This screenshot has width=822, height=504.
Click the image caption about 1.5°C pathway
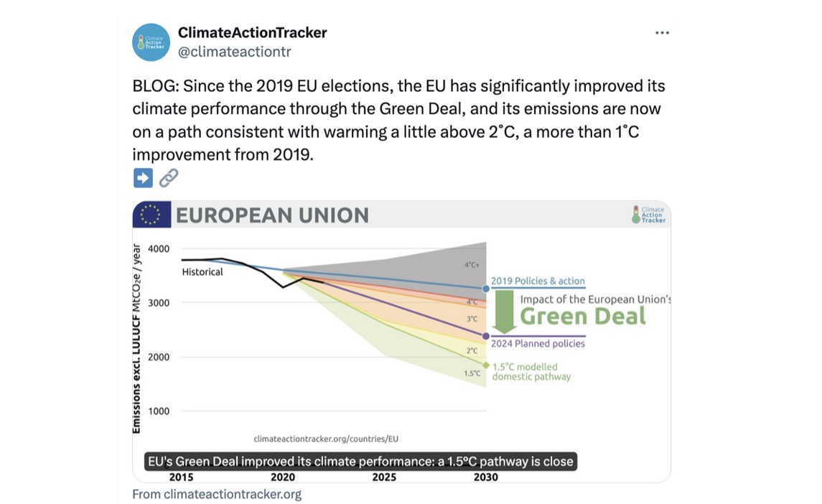coord(360,461)
